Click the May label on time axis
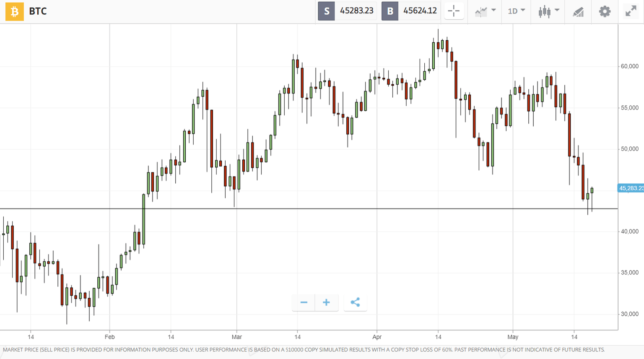This screenshot has width=644, height=359. coord(513,337)
